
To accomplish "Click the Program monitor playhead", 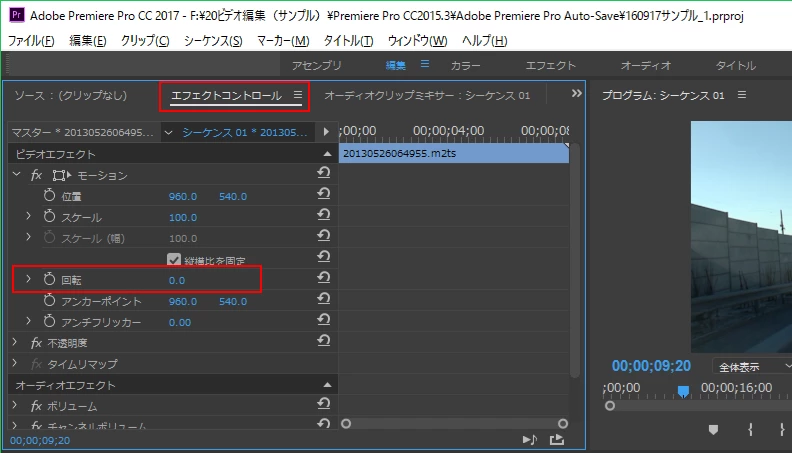I will 683,391.
